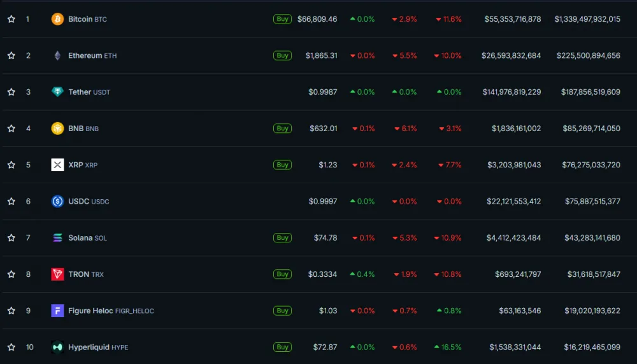Open the TRON TRX coin link

[x=86, y=274]
